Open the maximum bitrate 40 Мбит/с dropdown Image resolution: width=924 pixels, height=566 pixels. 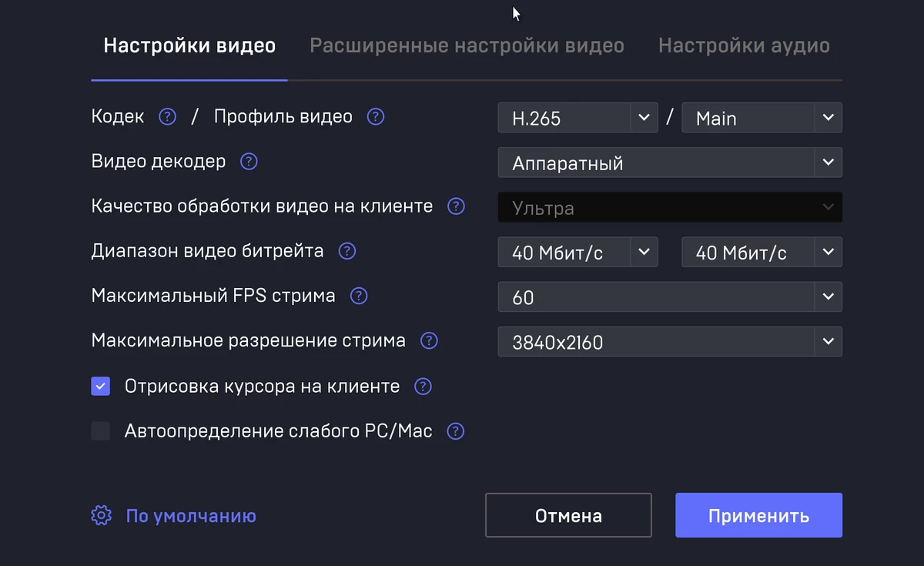[762, 252]
